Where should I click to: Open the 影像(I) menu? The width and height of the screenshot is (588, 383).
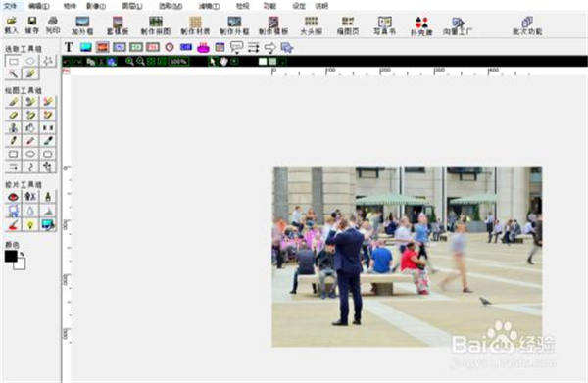(96, 6)
